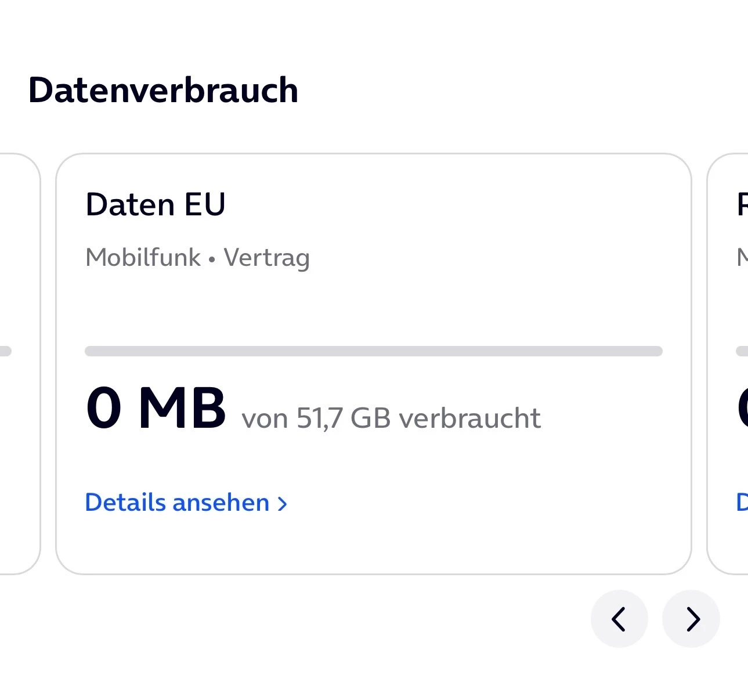The width and height of the screenshot is (748, 700).
Task: Click the truncated usage value on the right card
Action: 742,409
